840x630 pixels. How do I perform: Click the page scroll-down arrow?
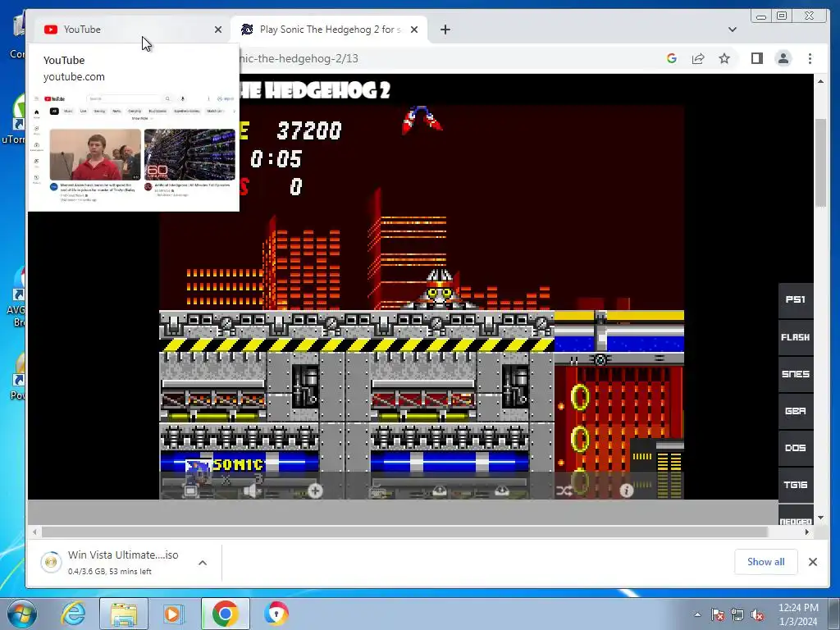pyautogui.click(x=820, y=518)
